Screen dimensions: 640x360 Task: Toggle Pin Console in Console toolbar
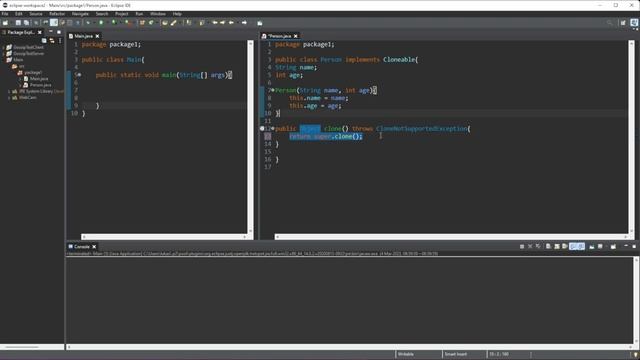[591, 247]
